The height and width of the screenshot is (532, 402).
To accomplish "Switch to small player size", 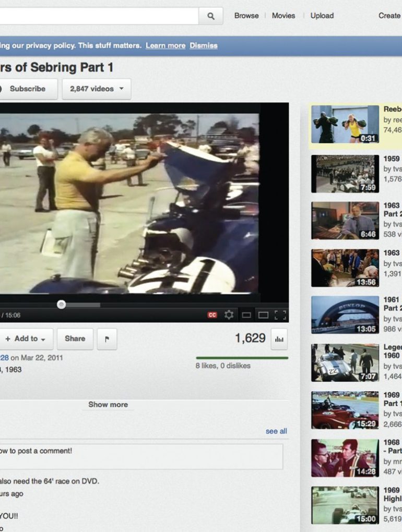I will click(x=246, y=315).
